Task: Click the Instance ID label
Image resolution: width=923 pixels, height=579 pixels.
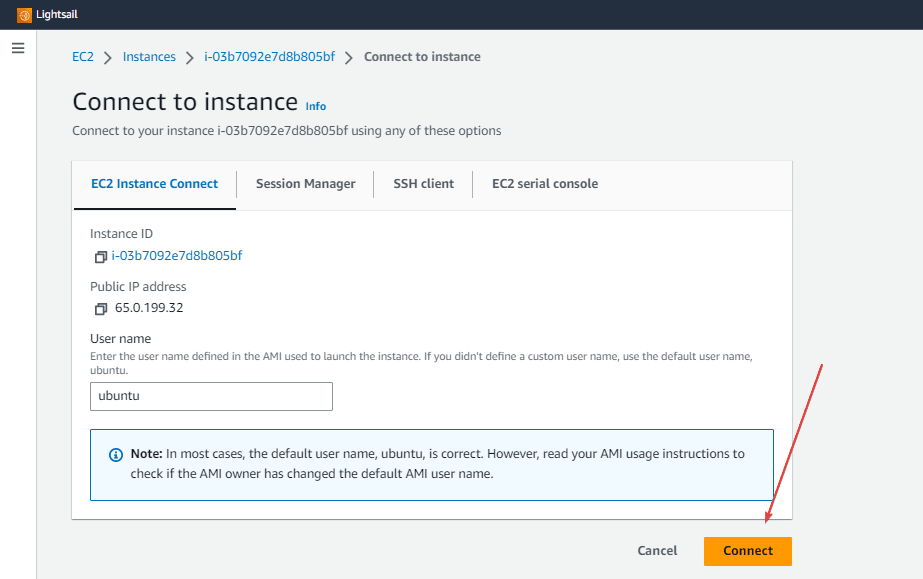Action: pyautogui.click(x=121, y=234)
